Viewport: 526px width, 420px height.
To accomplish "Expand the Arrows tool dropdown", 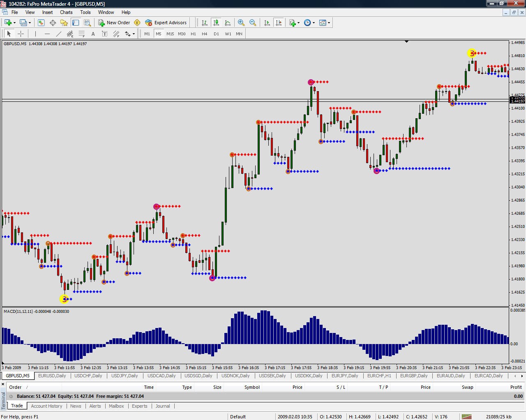I will pos(134,34).
